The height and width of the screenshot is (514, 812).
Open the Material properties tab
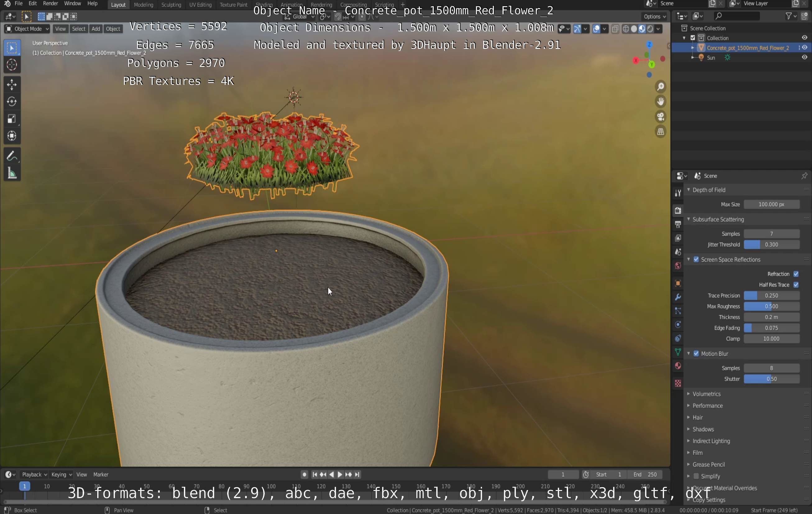(x=678, y=366)
